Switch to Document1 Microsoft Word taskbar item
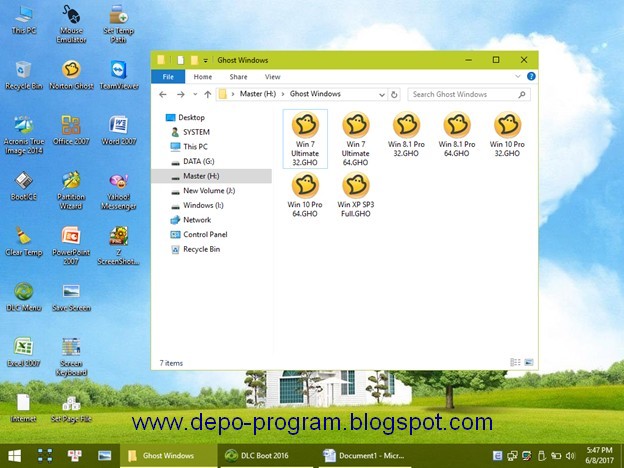The width and height of the screenshot is (624, 468). pos(364,456)
